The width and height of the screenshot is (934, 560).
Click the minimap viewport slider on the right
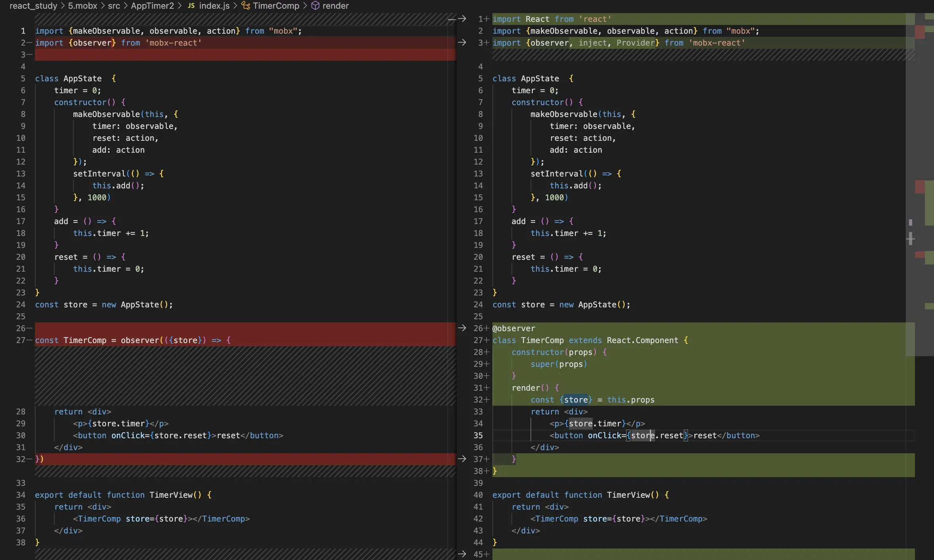(910, 184)
